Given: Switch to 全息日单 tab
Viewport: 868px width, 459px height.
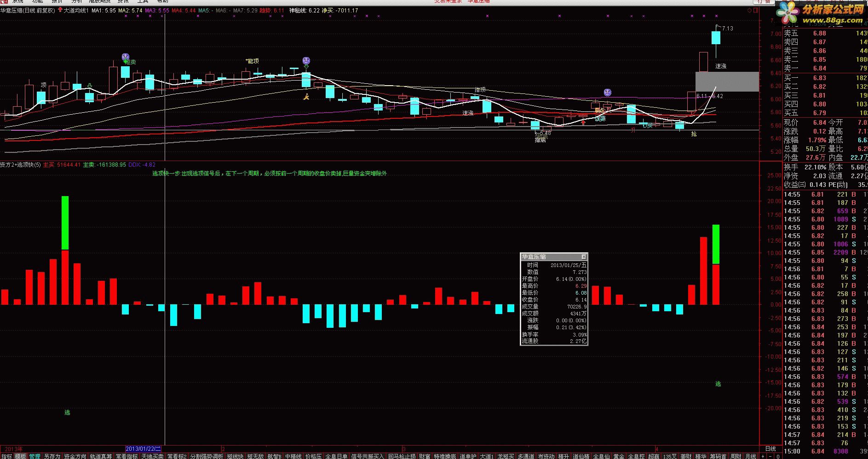Looking at the screenshot, I should [x=336, y=456].
